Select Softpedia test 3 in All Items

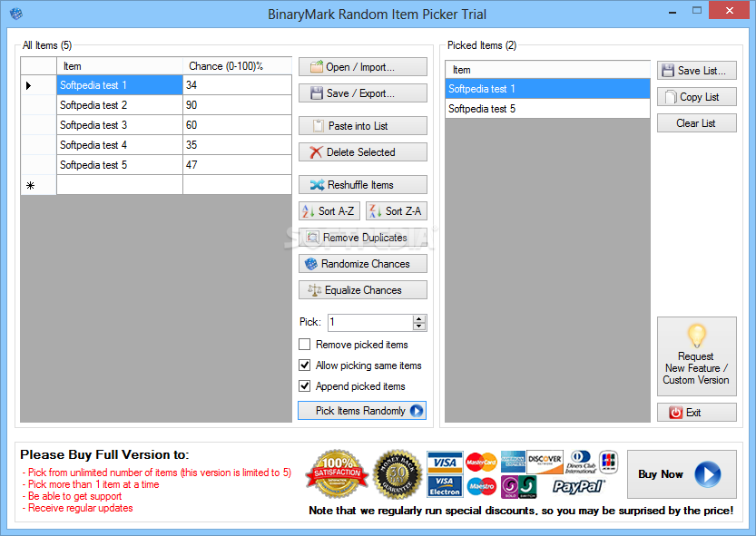(120, 125)
